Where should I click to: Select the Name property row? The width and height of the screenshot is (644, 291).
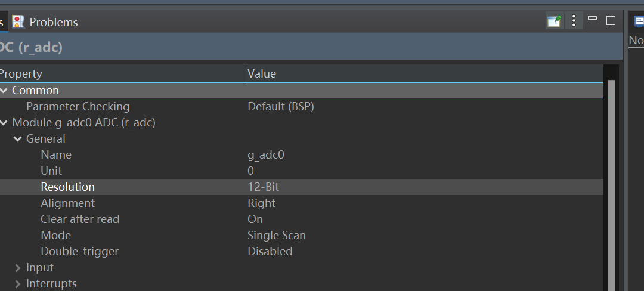click(x=56, y=154)
